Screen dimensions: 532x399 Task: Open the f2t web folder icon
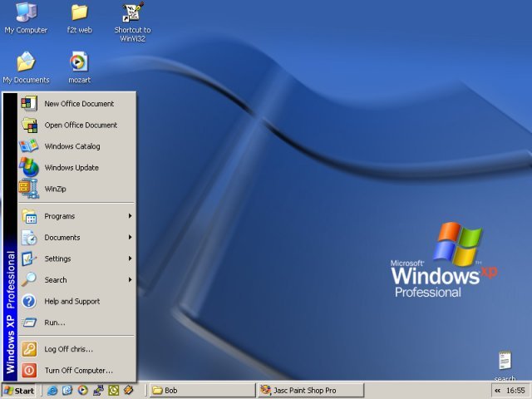click(80, 17)
